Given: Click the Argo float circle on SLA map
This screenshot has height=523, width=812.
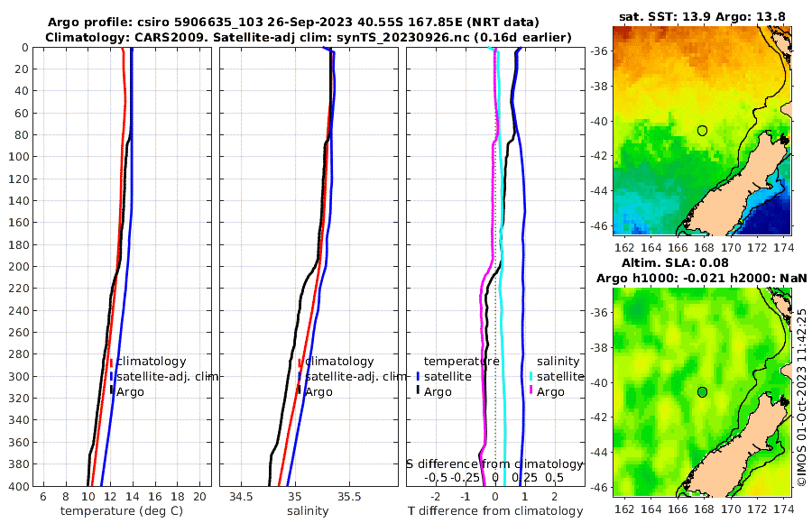Looking at the screenshot, I should (702, 392).
